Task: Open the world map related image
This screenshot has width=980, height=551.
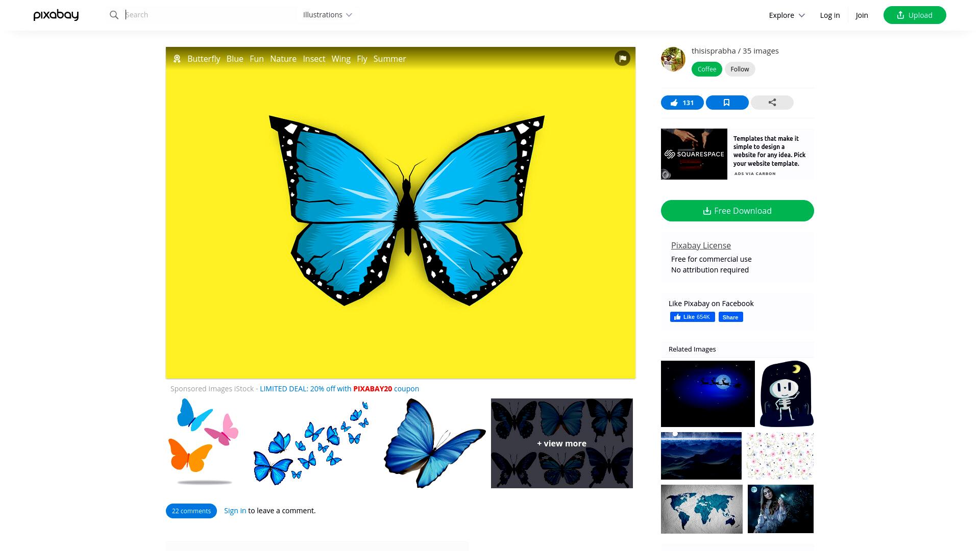Action: (x=701, y=509)
